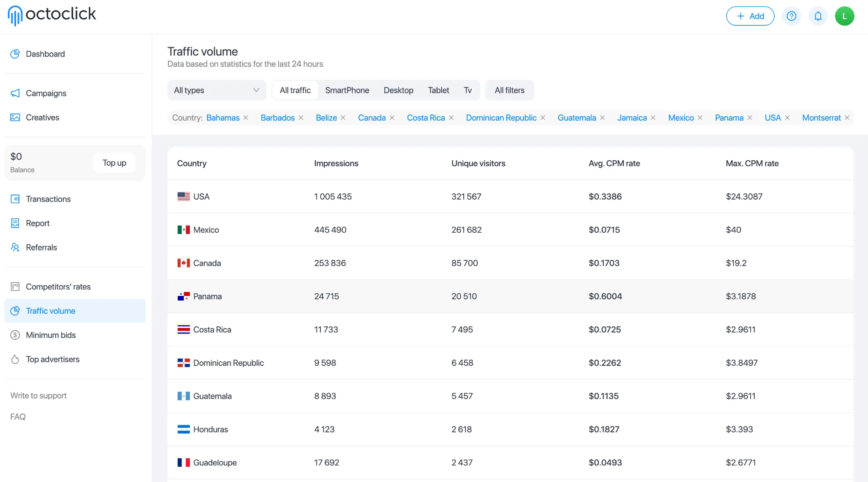
Task: Click the Add button
Action: click(x=750, y=16)
